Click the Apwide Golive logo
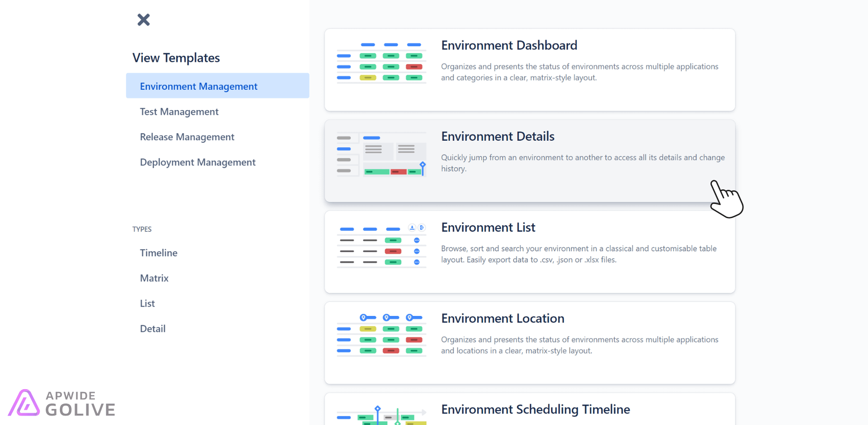 62,404
